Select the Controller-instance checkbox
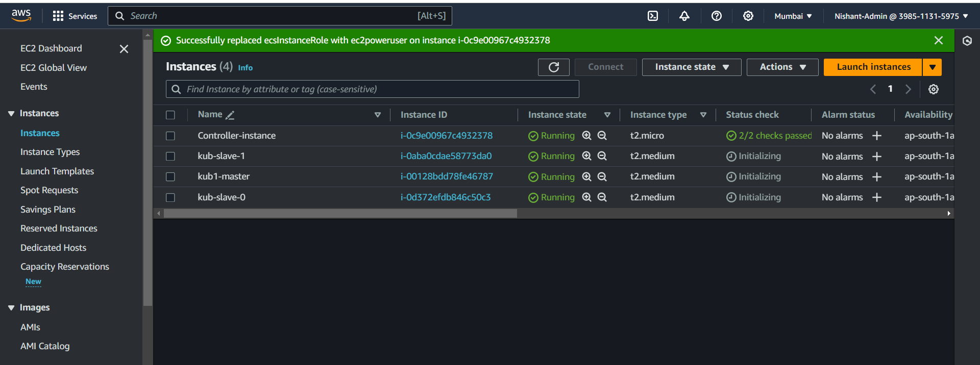This screenshot has width=980, height=365. tap(170, 136)
